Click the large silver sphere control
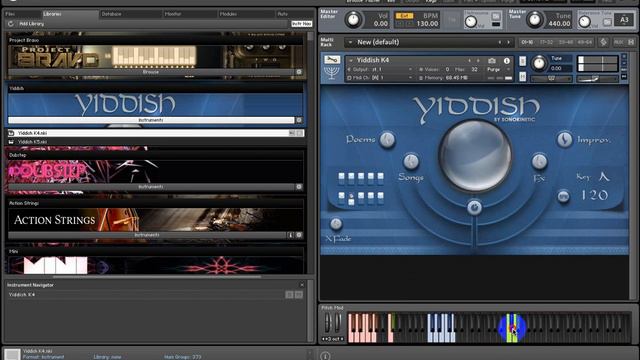640x360 pixels. 475,156
